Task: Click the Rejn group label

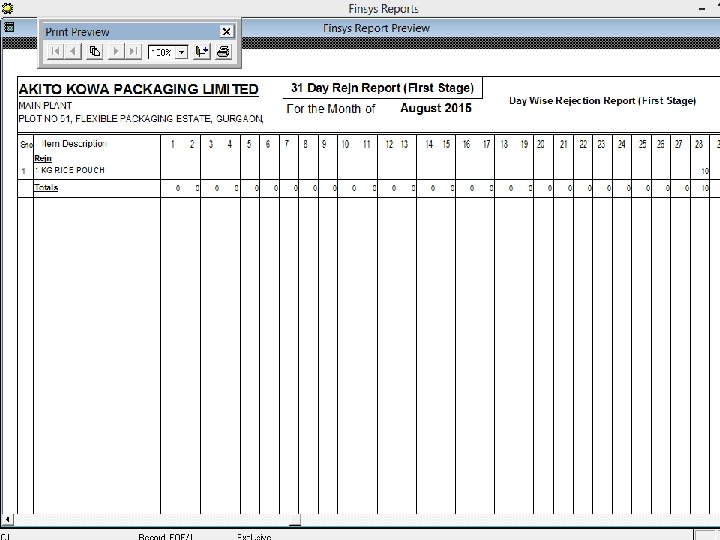Action: click(43, 158)
